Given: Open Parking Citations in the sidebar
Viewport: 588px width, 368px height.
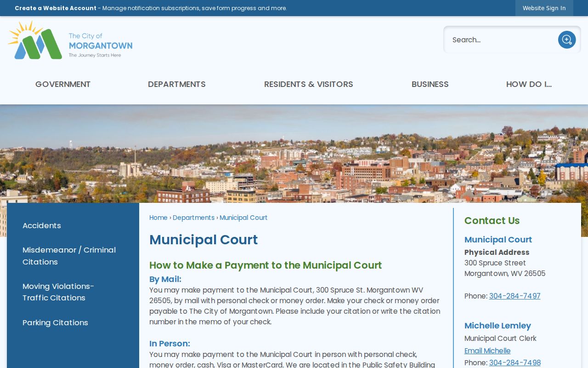Looking at the screenshot, I should click(x=55, y=322).
